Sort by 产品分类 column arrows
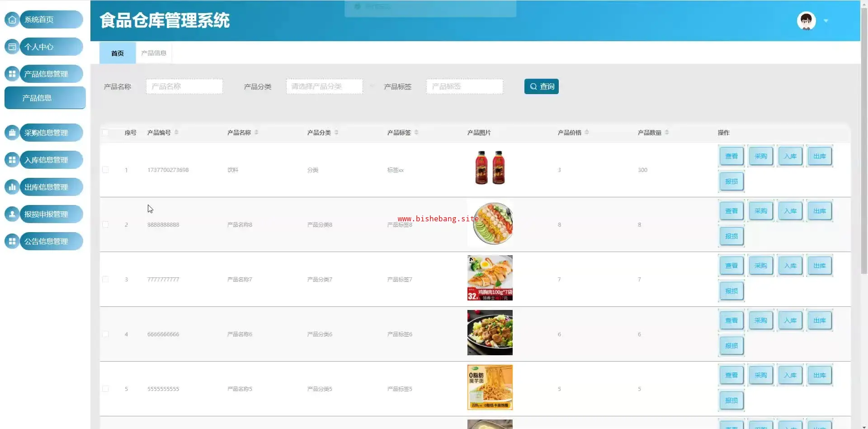Viewport: 868px width, 429px height. pyautogui.click(x=336, y=132)
